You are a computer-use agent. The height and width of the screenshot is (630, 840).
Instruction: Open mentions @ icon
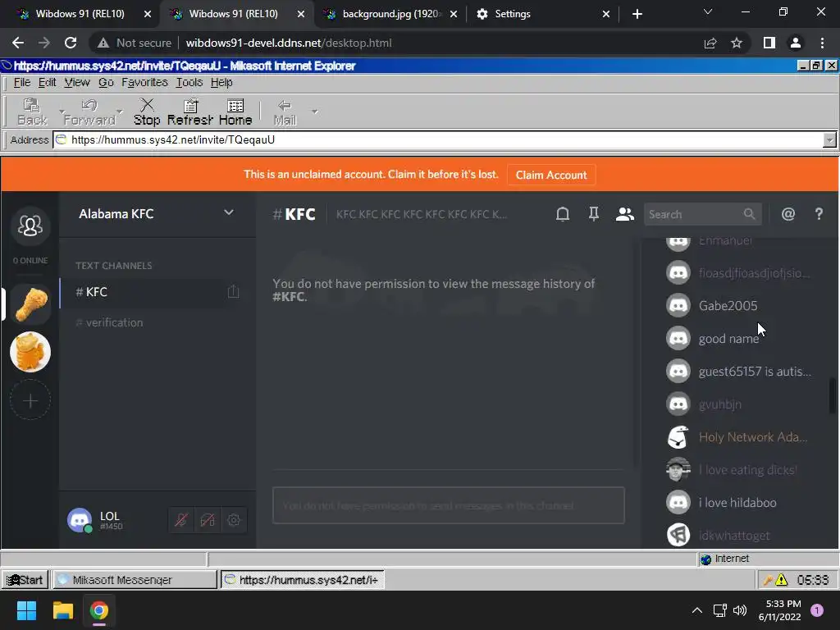pos(788,214)
